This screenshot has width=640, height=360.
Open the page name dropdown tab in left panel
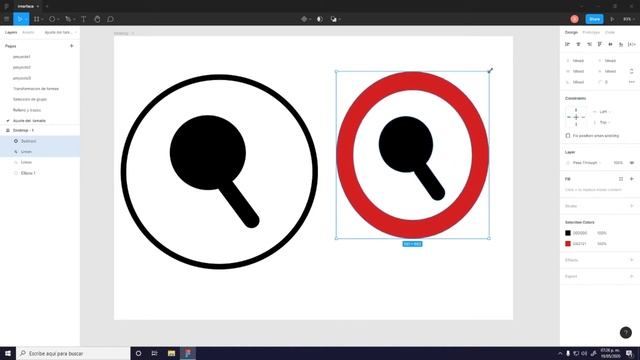tap(60, 32)
